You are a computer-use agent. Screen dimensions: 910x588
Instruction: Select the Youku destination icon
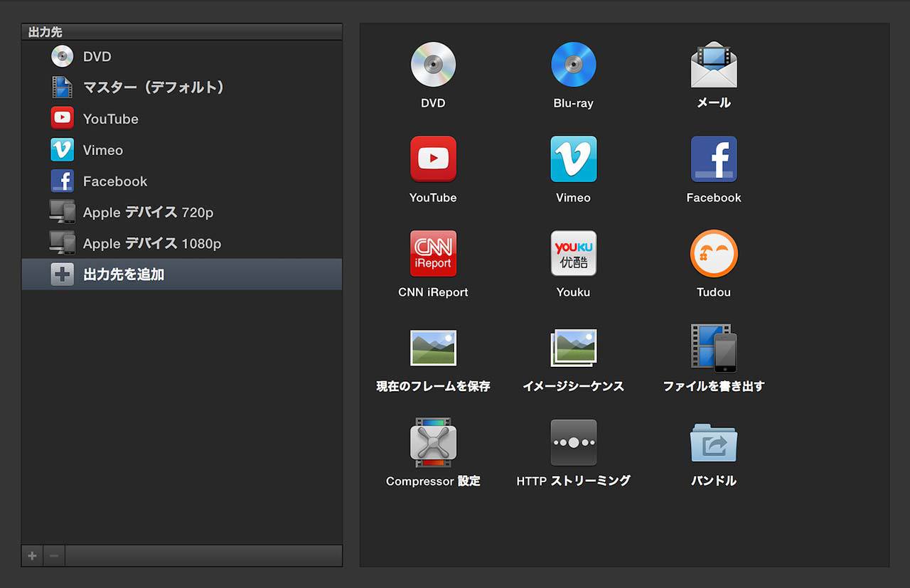point(573,253)
